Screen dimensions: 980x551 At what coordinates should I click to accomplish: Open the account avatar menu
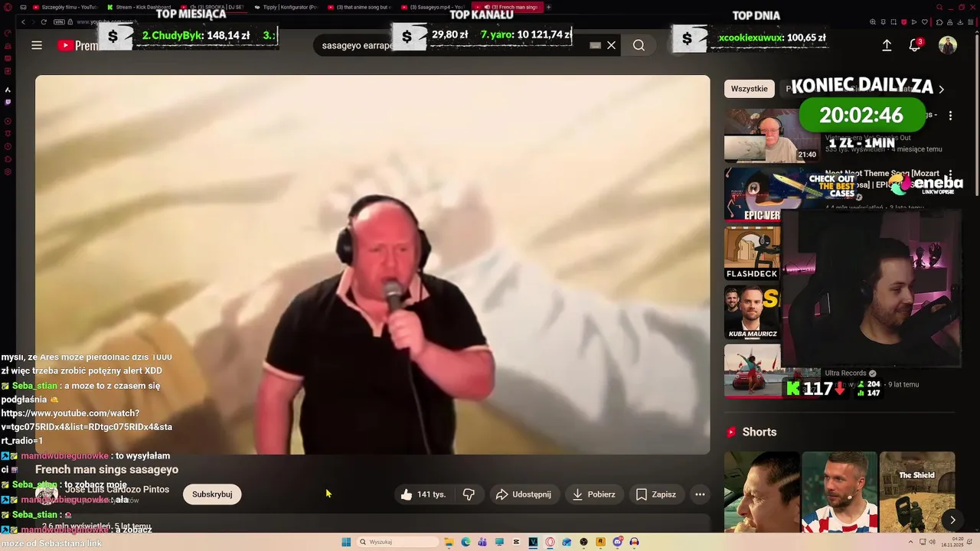coord(948,45)
